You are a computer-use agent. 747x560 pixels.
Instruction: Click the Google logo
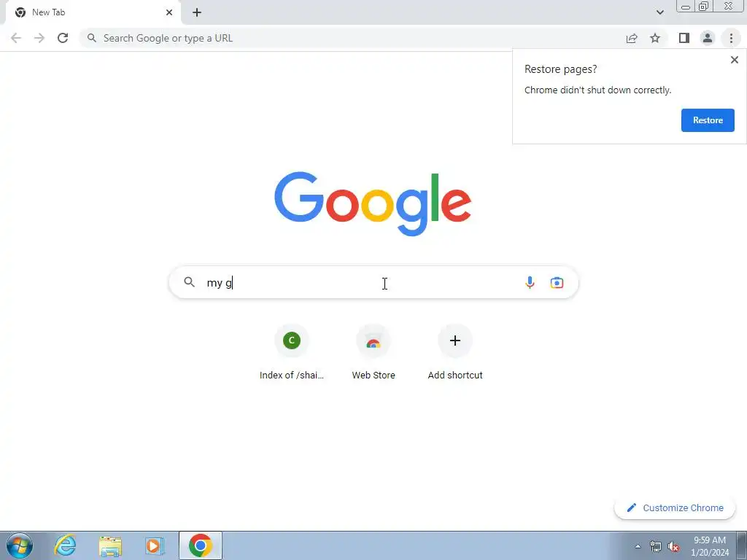pos(373,204)
